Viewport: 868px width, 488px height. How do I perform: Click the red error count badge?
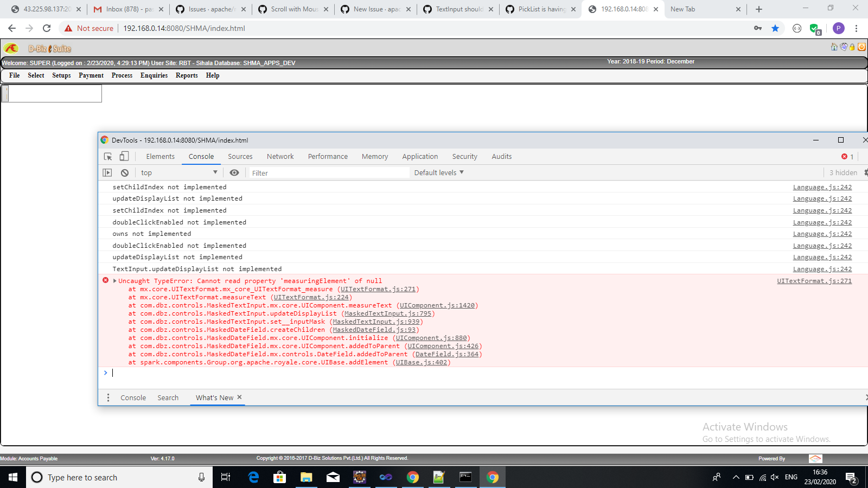(848, 157)
